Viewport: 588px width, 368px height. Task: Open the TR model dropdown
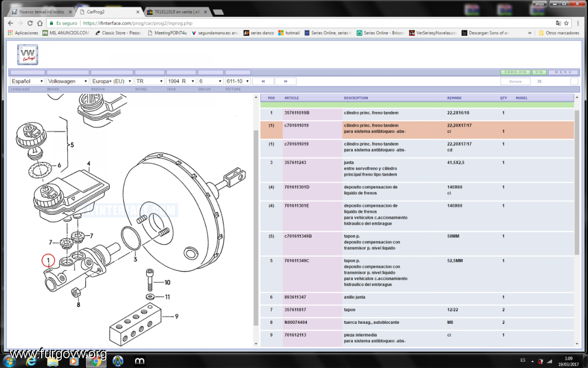coord(149,81)
